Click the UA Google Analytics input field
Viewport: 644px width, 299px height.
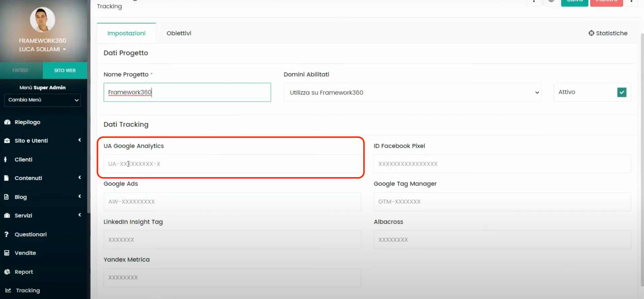[x=232, y=164]
